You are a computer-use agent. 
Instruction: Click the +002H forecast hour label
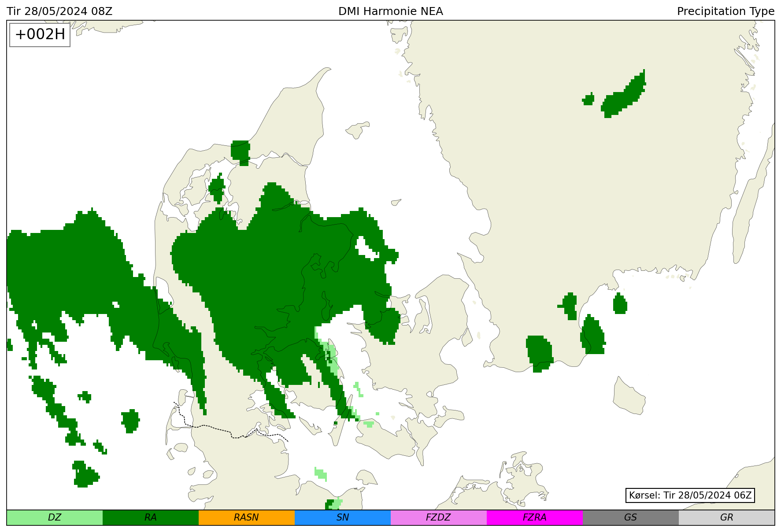pyautogui.click(x=40, y=34)
